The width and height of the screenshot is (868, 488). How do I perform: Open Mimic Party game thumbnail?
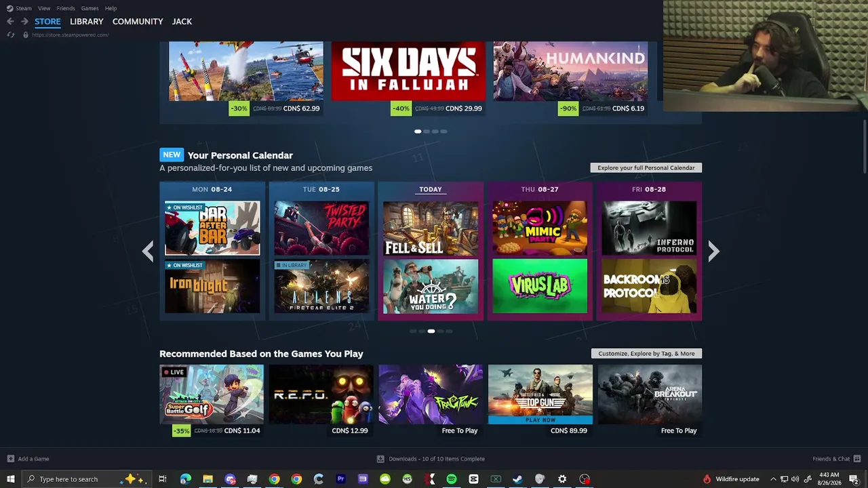[540, 228]
